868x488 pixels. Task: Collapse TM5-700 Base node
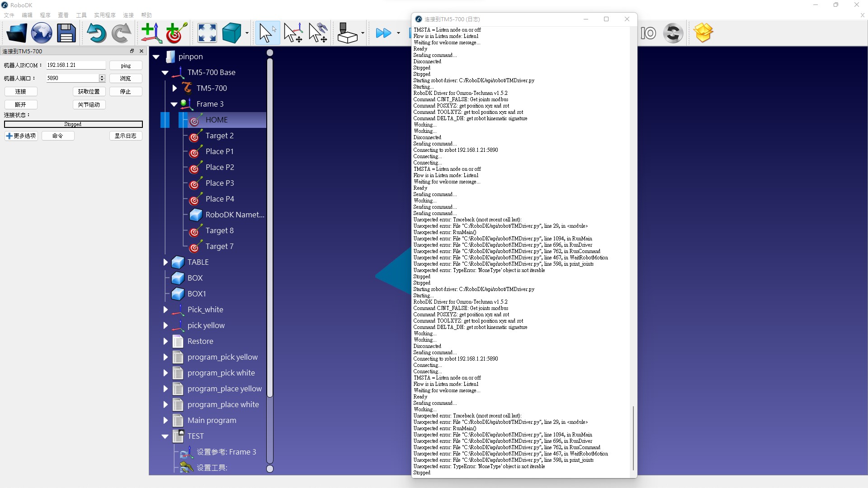pos(165,73)
